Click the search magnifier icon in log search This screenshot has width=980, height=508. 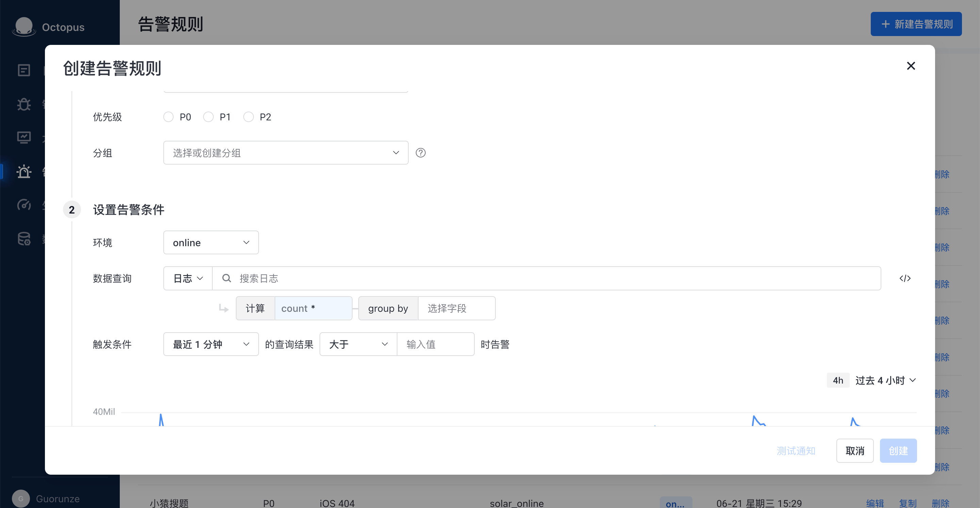[226, 278]
